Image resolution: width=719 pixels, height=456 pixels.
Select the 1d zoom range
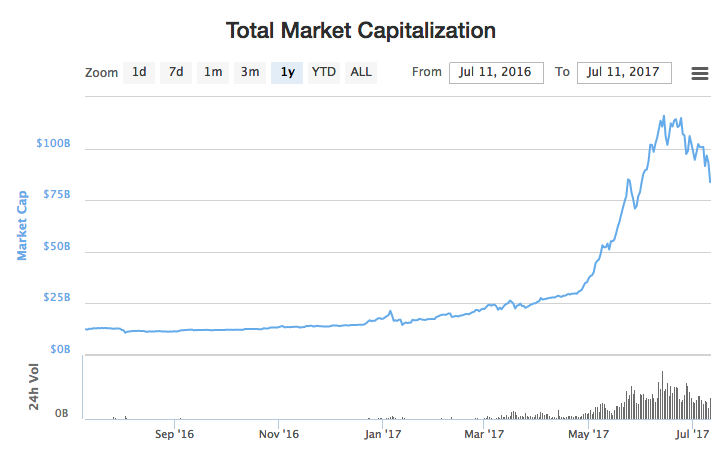(x=139, y=72)
